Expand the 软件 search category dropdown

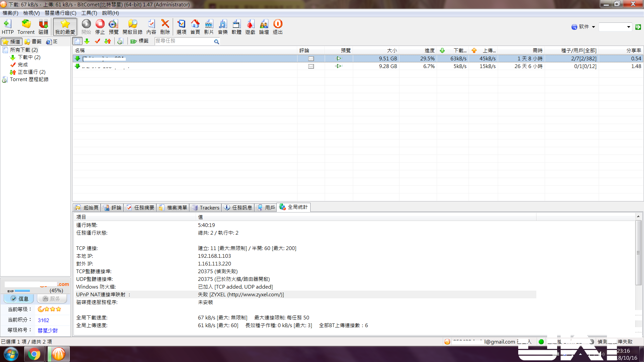pyautogui.click(x=593, y=27)
